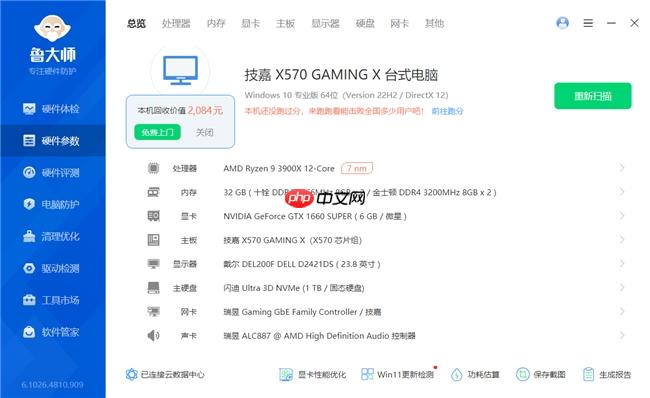Open 硬件评测 sidebar entry

[52, 172]
